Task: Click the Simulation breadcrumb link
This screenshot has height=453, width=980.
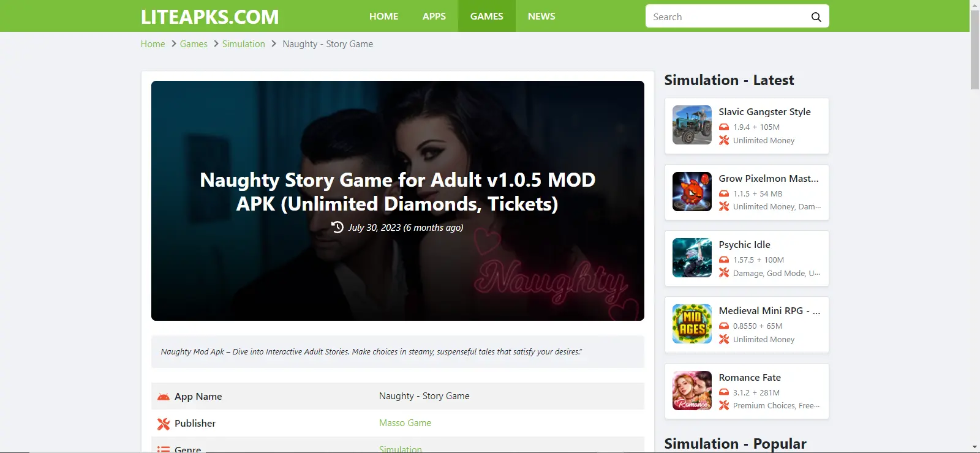Action: (x=244, y=44)
